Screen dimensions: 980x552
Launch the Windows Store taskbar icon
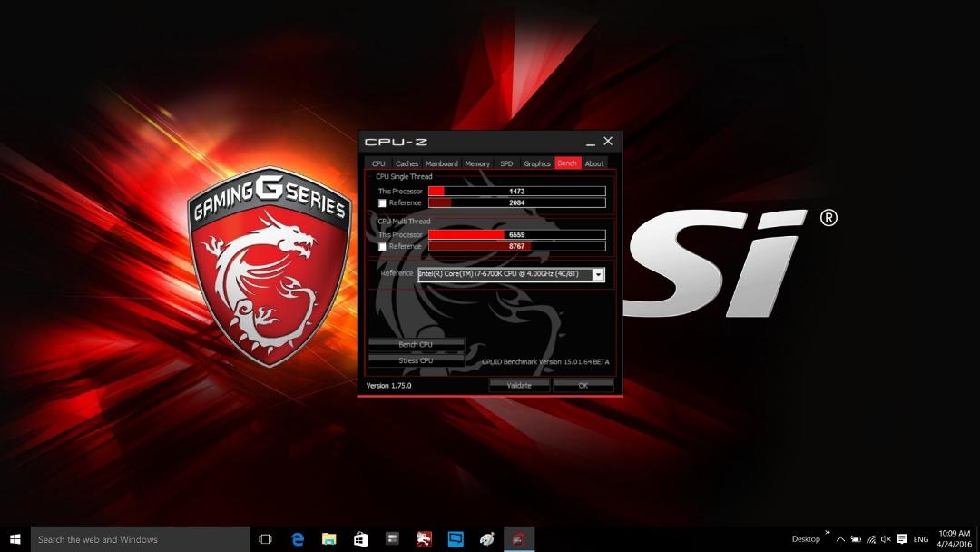pos(360,539)
